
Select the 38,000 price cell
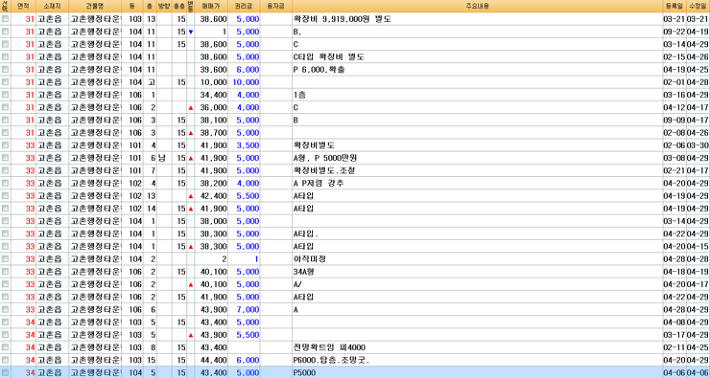click(211, 221)
